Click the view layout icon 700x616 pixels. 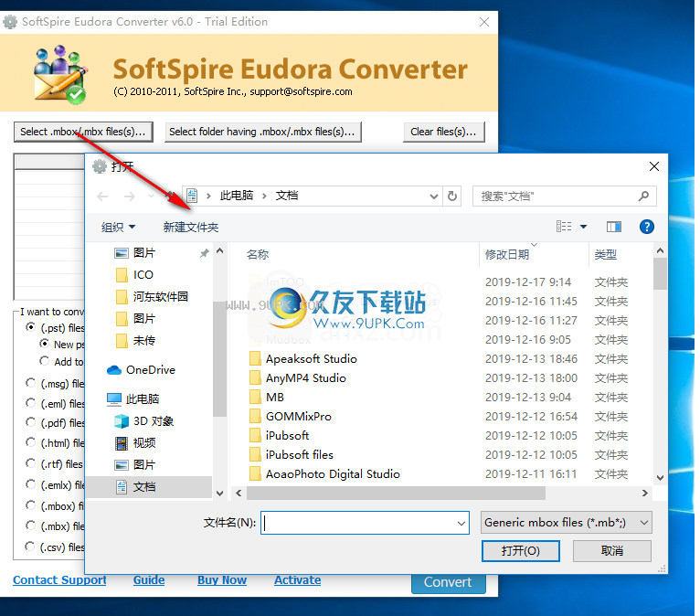pos(564,227)
